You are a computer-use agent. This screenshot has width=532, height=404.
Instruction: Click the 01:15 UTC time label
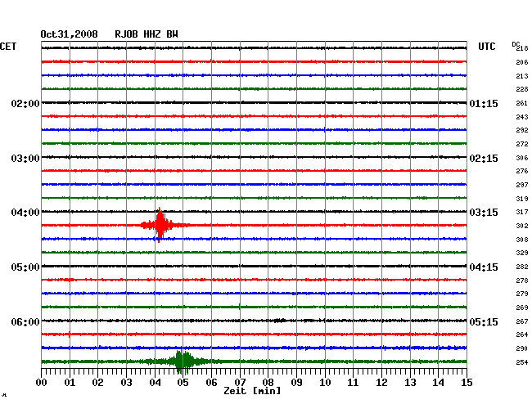484,103
